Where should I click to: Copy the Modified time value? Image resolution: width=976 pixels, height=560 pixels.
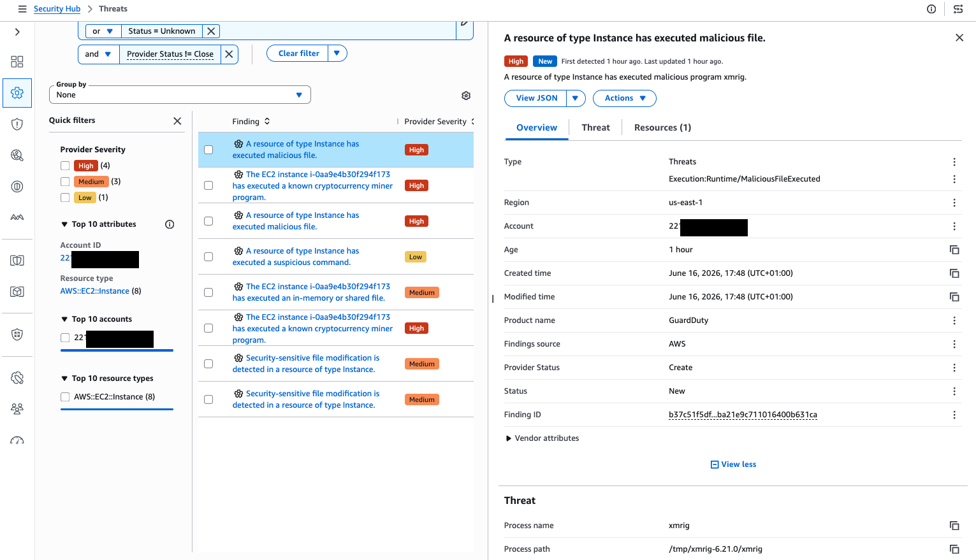click(954, 297)
